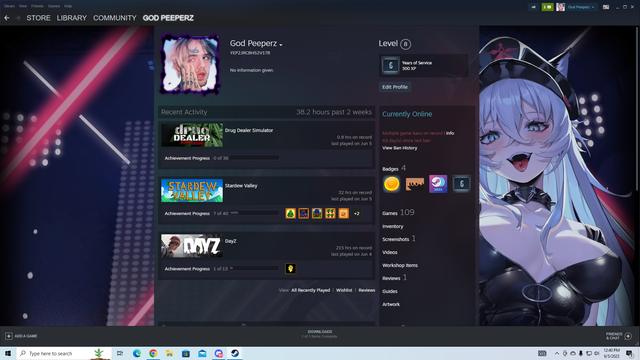Expand the God Peeperz account dropdown in title bar
640x360 pixels.
[581, 7]
